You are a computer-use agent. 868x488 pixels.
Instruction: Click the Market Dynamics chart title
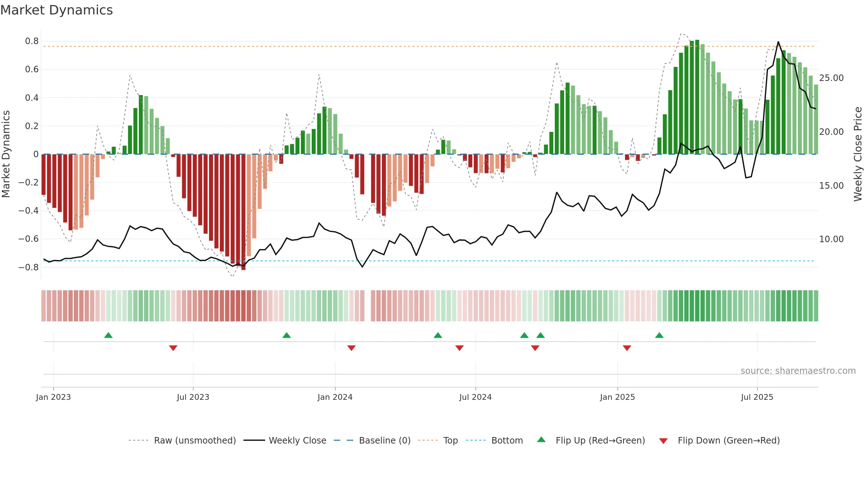coord(56,10)
